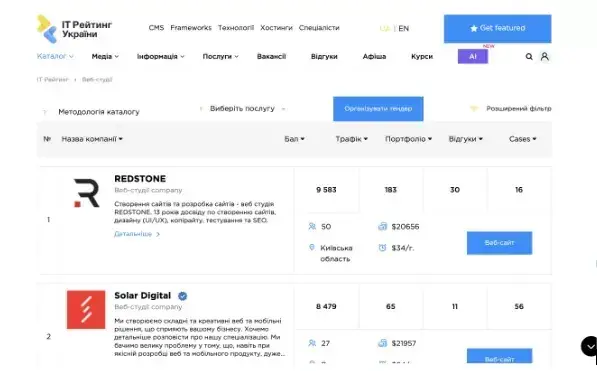This screenshot has width=597, height=371.
Task: Click the REDSTONE company logo
Action: coord(86,193)
